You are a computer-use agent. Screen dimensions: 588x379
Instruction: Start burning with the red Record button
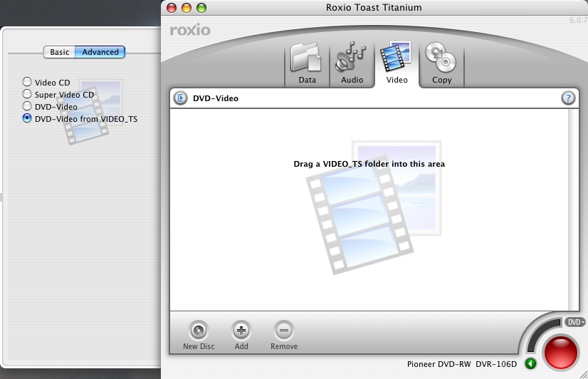[561, 353]
